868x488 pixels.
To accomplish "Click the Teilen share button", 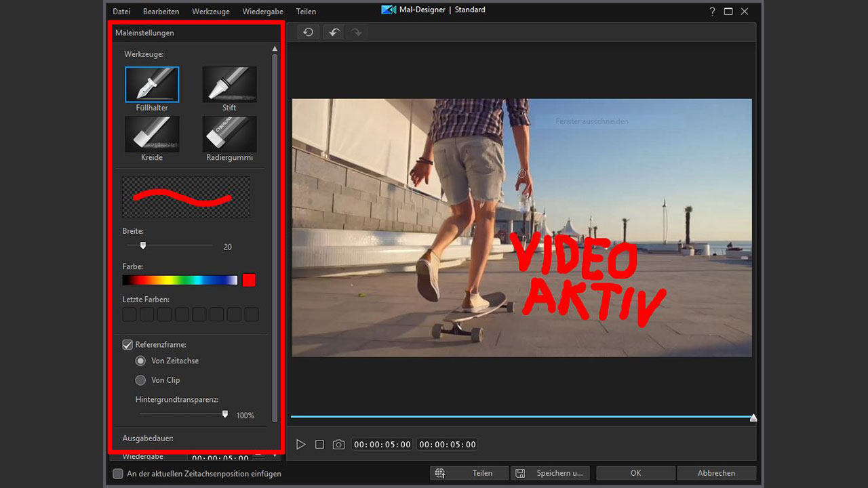I will [470, 473].
